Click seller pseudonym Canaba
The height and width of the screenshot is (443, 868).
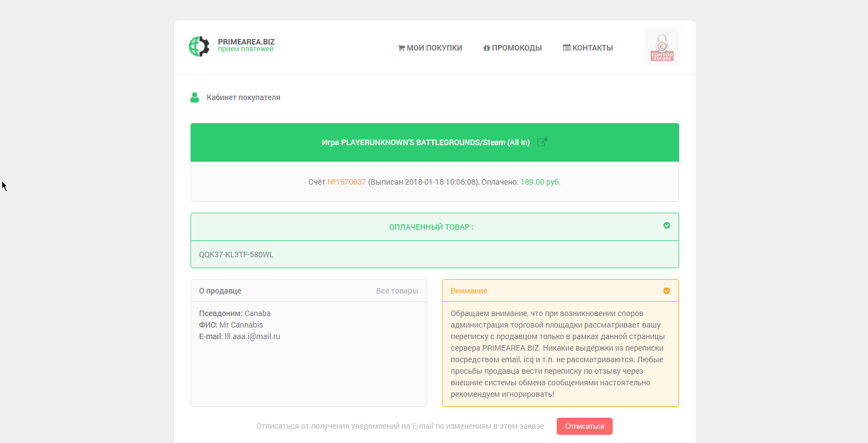point(257,313)
